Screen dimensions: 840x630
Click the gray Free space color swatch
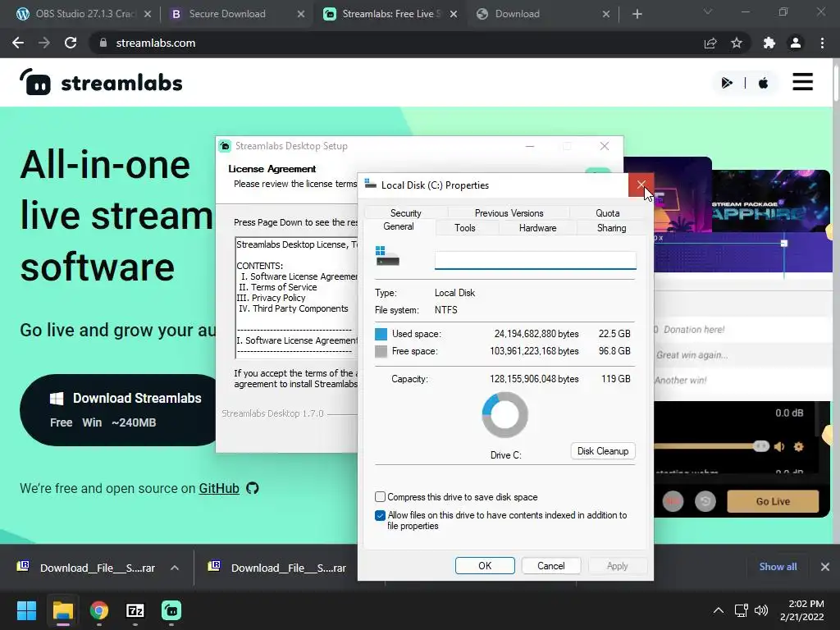tap(381, 351)
